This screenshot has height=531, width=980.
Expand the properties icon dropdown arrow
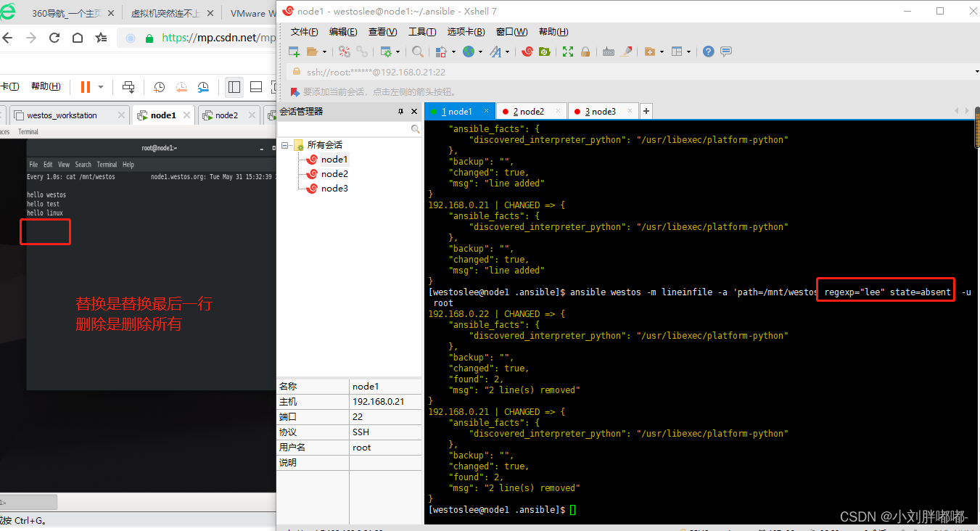[x=398, y=52]
